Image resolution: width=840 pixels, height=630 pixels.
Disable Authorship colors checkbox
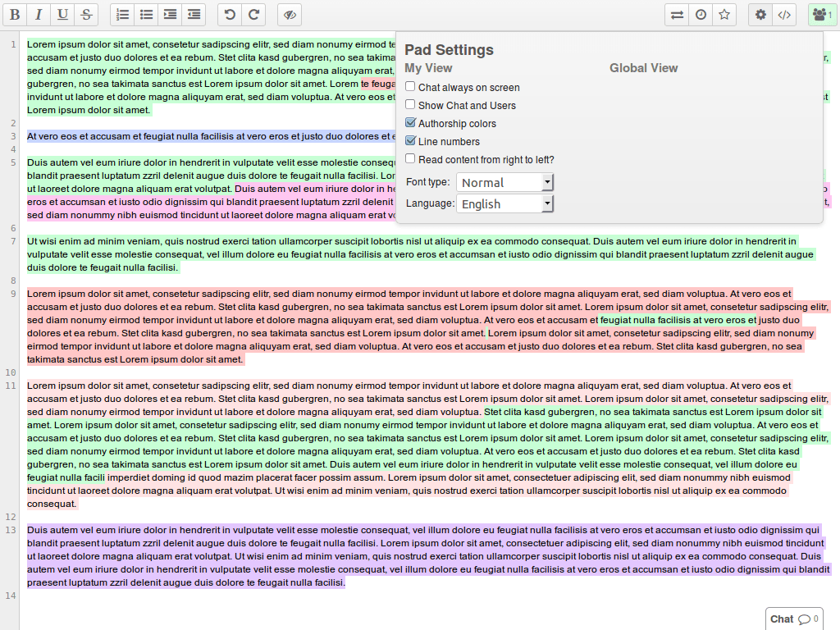[x=410, y=123]
